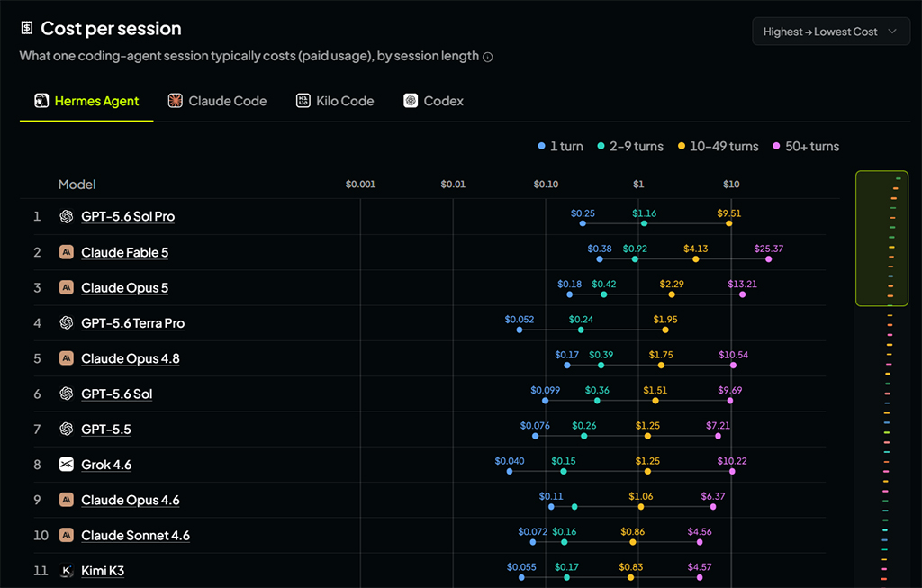Click the $4.13 data point for Claude Fable 5
This screenshot has width=922, height=588.
[x=696, y=258]
